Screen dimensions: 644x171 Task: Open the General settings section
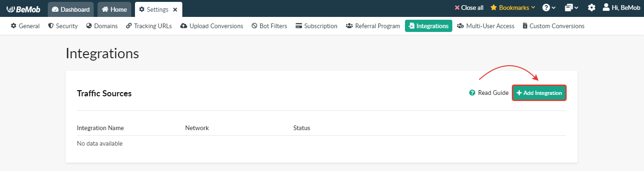[25, 26]
